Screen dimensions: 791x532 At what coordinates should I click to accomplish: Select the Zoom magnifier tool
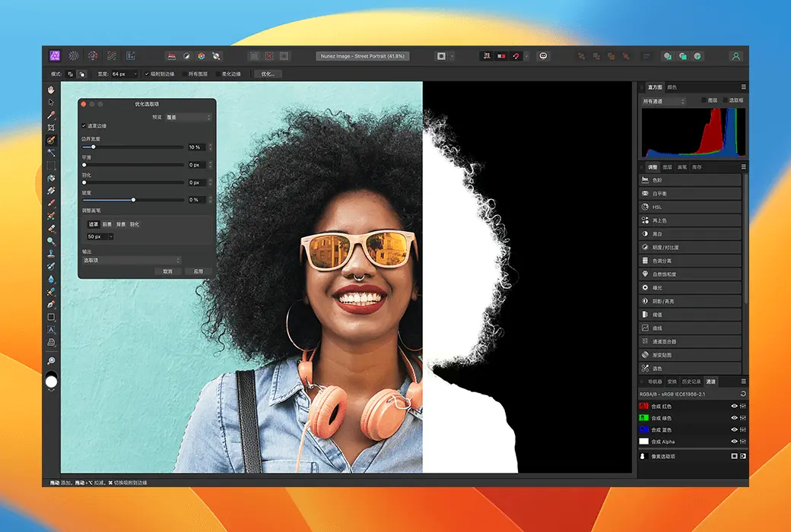[x=51, y=360]
